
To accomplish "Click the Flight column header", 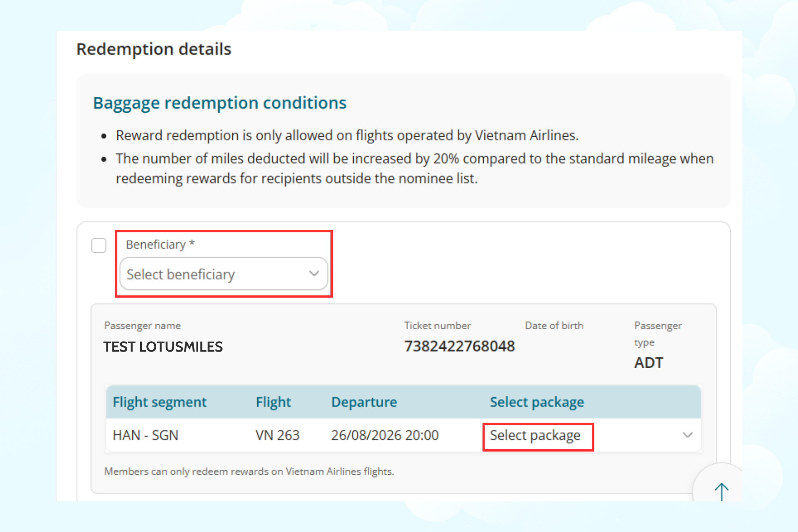I will click(273, 402).
